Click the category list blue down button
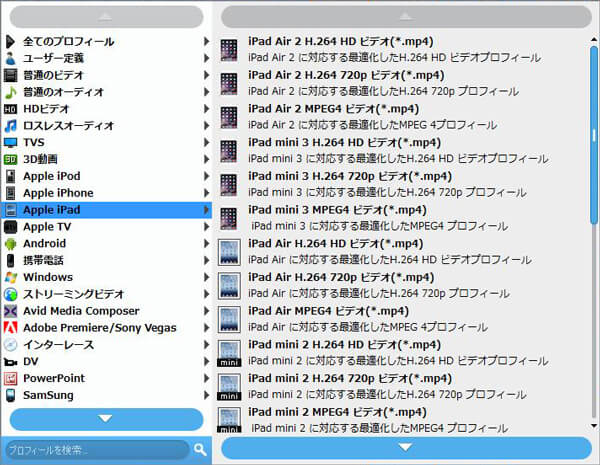This screenshot has height=465, width=600. click(x=106, y=419)
